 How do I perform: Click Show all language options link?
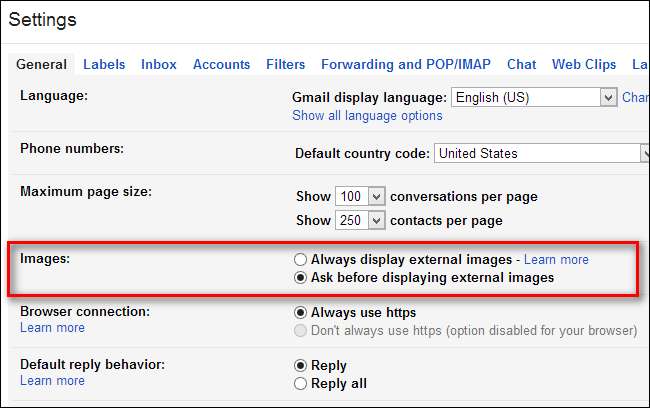pyautogui.click(x=367, y=116)
